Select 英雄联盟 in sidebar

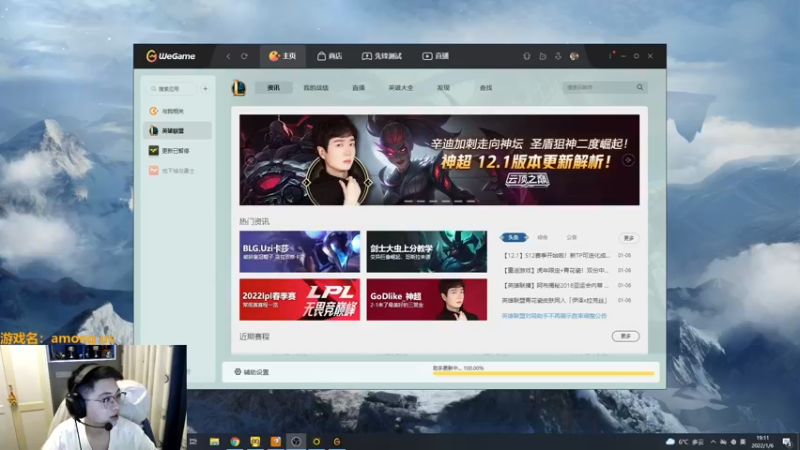pos(177,131)
